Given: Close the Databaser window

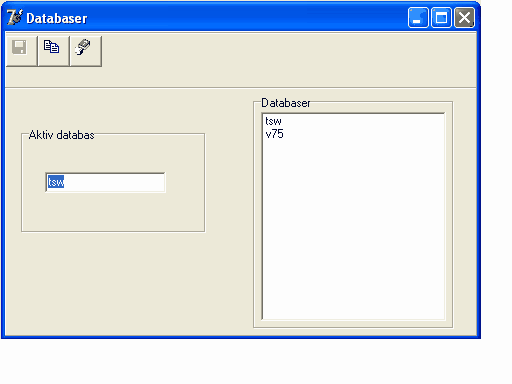Looking at the screenshot, I should click(464, 18).
